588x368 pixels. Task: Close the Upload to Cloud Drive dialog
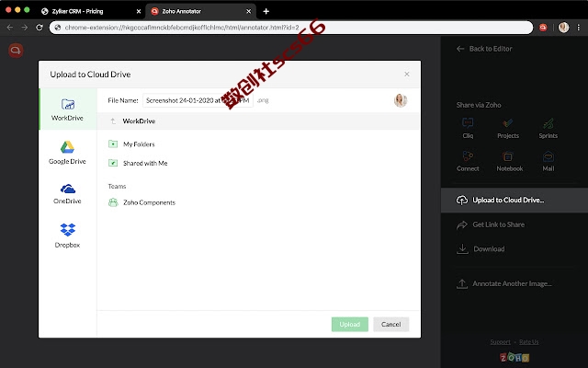[x=407, y=74]
